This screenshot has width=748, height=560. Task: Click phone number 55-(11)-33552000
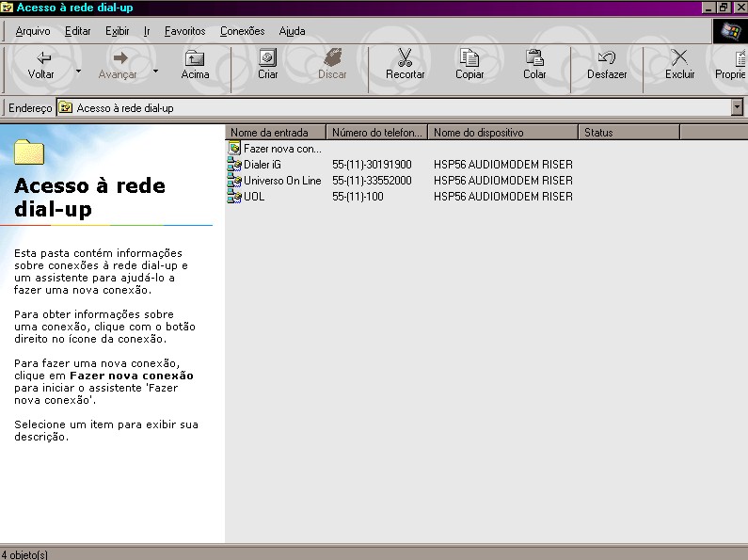(x=372, y=181)
